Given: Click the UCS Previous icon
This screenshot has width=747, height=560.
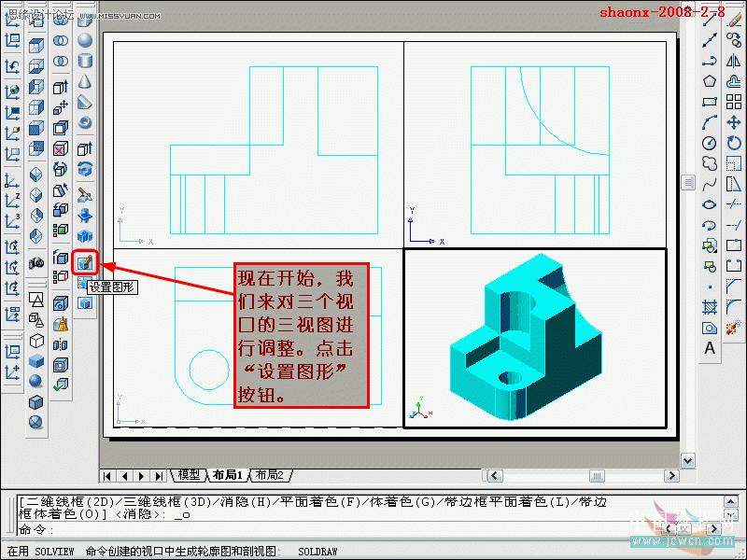Looking at the screenshot, I should coord(12,66).
